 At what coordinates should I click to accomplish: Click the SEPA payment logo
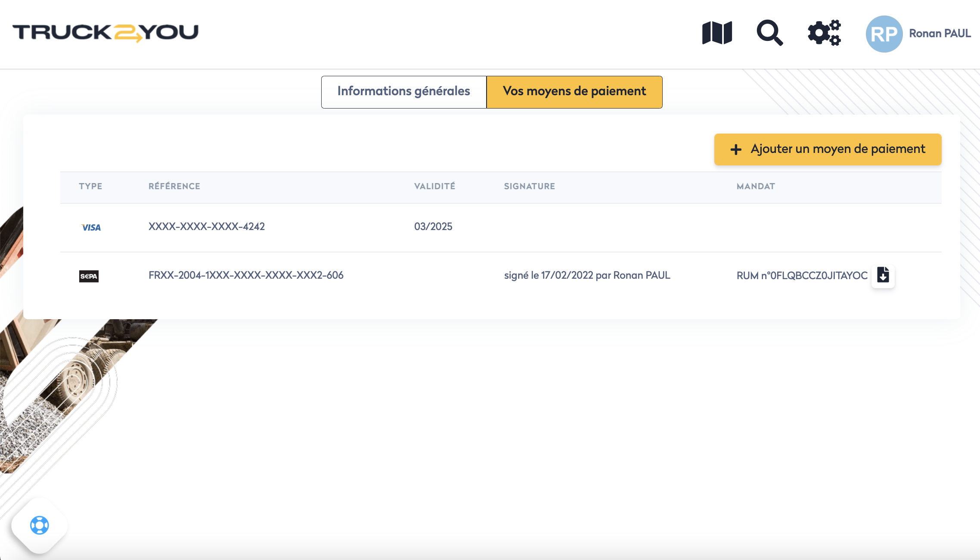tap(89, 276)
